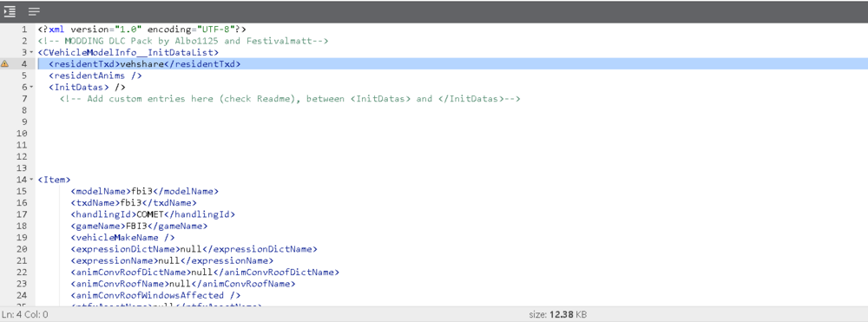This screenshot has height=322, width=868.
Task: Click the Ln: 4 Col: 0 status indicator
Action: pyautogui.click(x=24, y=315)
